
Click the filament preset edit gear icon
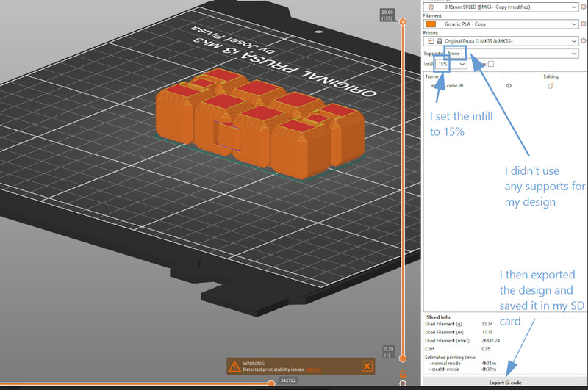(584, 24)
